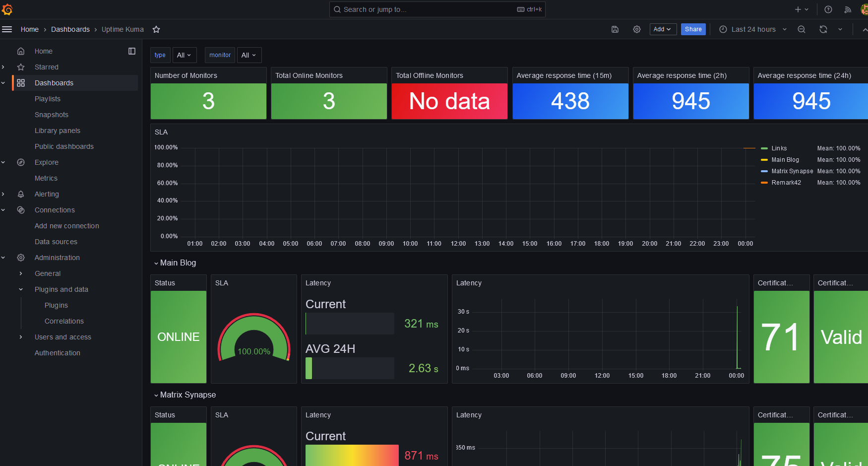Viewport: 868px width, 466px height.
Task: Save dashboard using the disk icon
Action: coord(615,29)
